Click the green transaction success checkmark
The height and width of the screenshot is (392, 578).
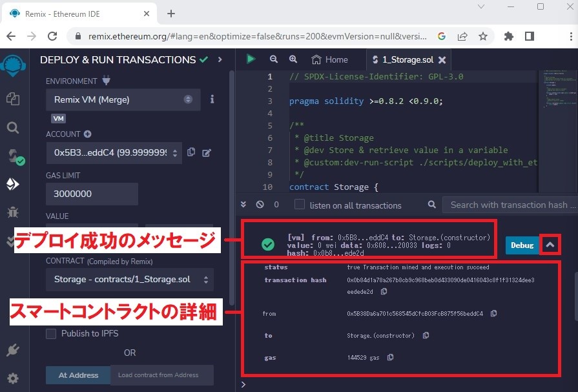268,244
